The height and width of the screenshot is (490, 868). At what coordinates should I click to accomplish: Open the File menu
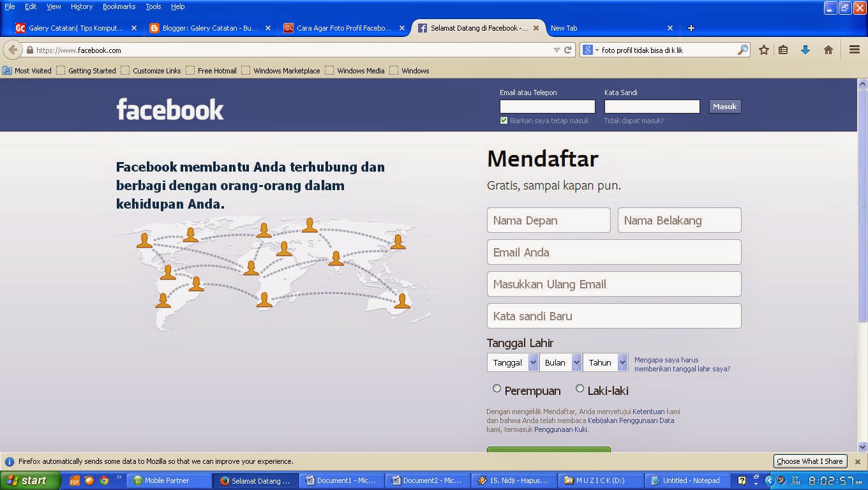(x=10, y=6)
